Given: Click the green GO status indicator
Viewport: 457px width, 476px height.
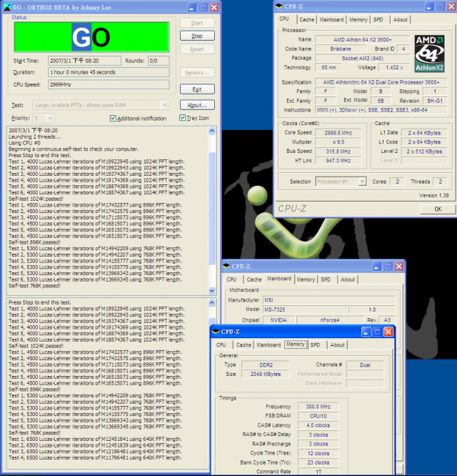Looking at the screenshot, I should (x=91, y=37).
